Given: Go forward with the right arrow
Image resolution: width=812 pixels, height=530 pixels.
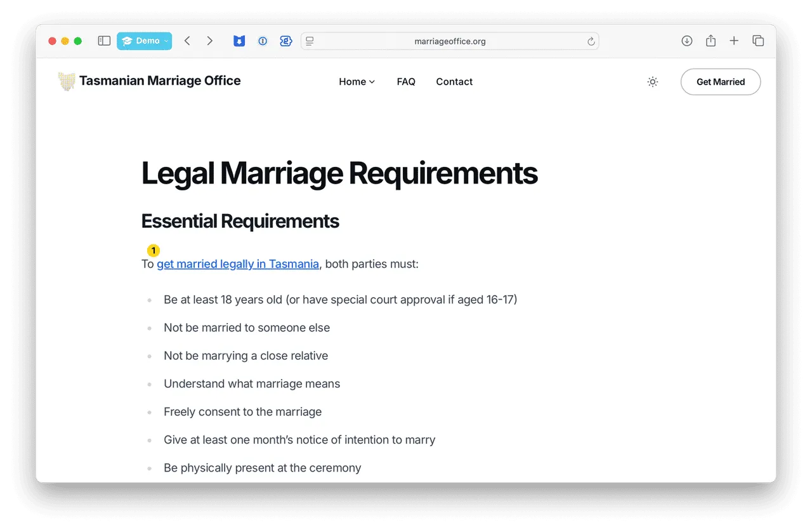Looking at the screenshot, I should (x=210, y=41).
